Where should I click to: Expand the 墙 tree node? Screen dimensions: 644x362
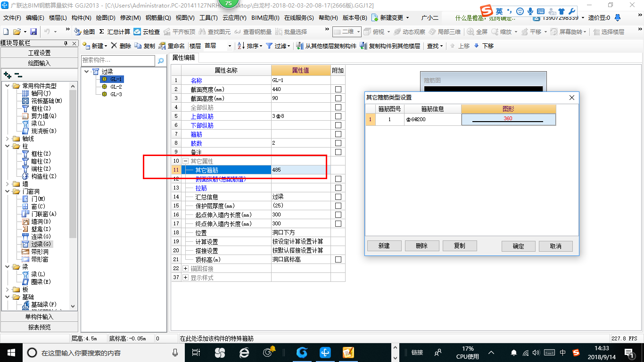(7, 184)
